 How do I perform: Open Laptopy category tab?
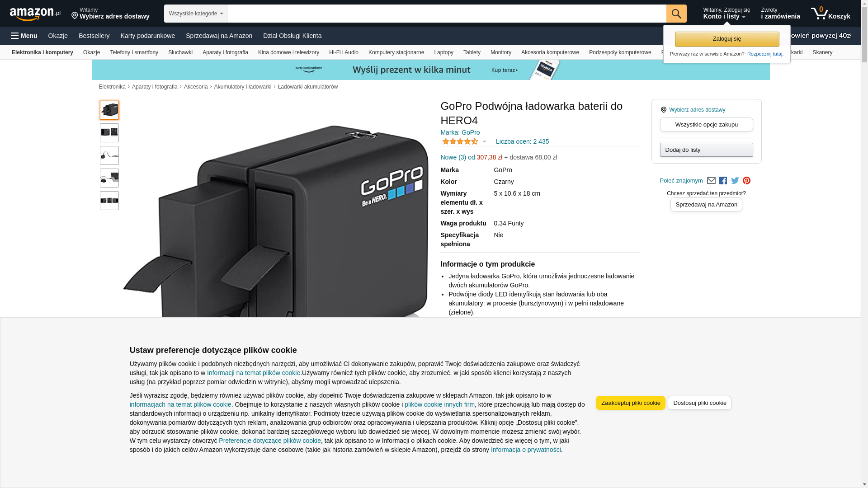[443, 52]
